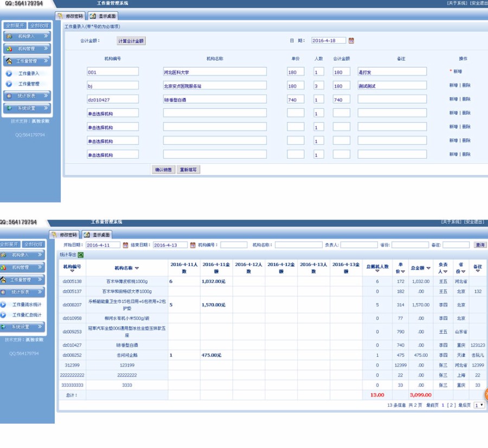This screenshot has height=448, width=488.
Task: Click 计算合计金额 button
Action: 131,41
